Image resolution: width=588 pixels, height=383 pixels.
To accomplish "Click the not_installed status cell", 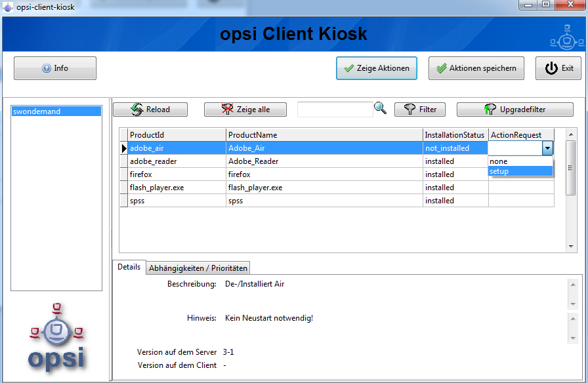I will pyautogui.click(x=455, y=148).
